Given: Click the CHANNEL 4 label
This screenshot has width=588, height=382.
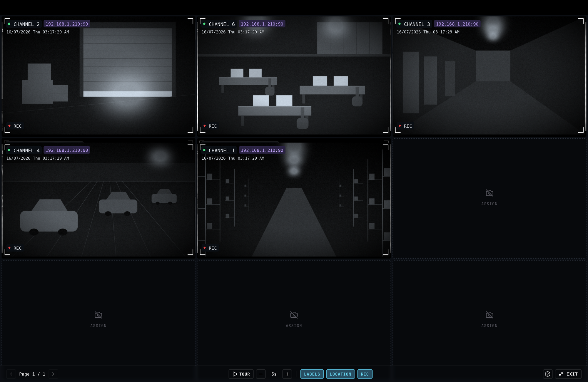Looking at the screenshot, I should pyautogui.click(x=26, y=150).
